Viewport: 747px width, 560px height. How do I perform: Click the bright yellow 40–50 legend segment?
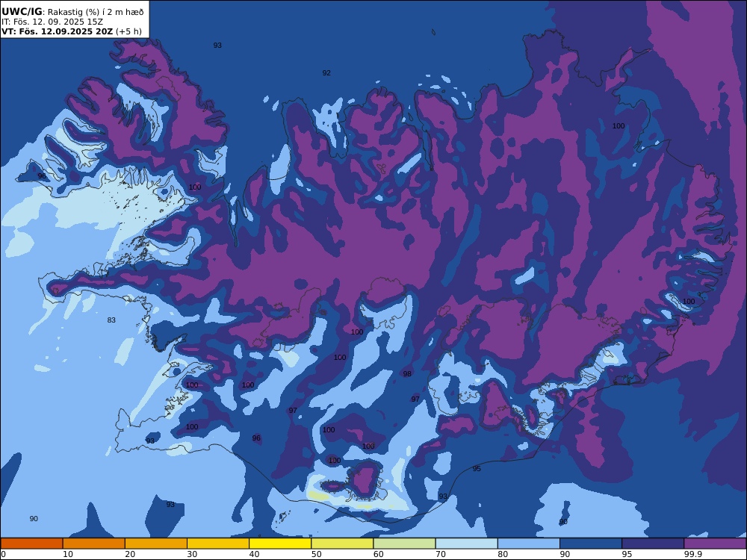pyautogui.click(x=280, y=544)
